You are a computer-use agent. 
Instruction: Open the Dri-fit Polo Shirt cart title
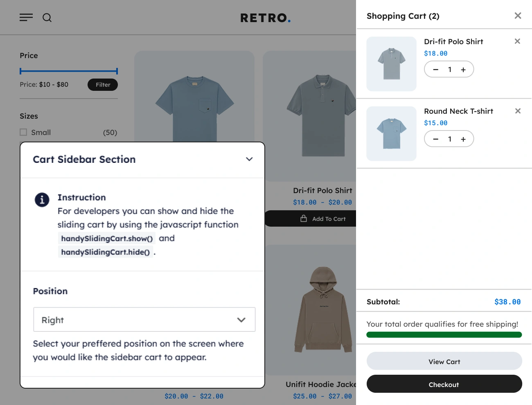pos(453,42)
